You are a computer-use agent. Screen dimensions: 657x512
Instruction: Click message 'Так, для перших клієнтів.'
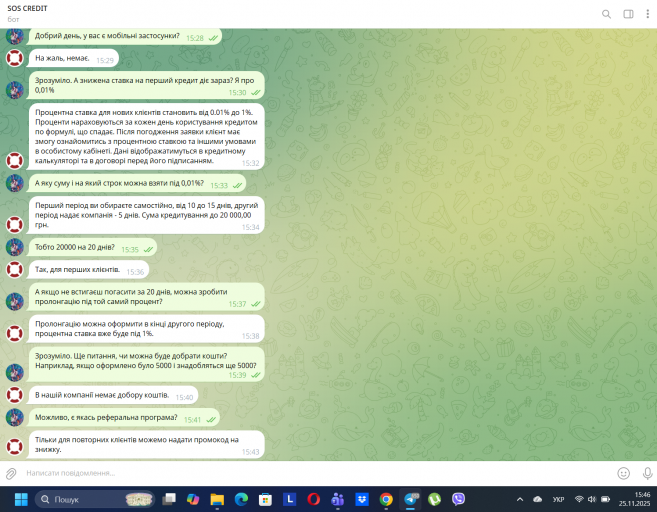point(88,270)
